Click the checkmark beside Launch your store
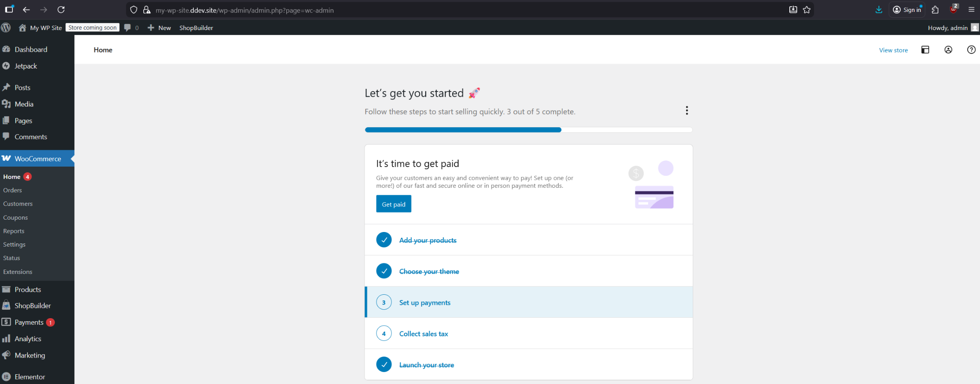The image size is (980, 384). 384,365
